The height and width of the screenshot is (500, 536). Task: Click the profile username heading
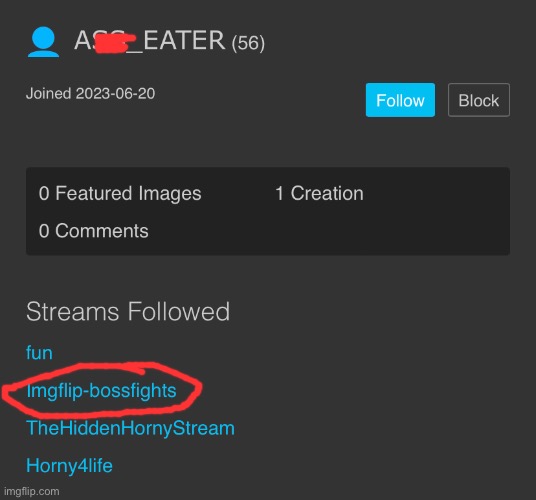150,41
